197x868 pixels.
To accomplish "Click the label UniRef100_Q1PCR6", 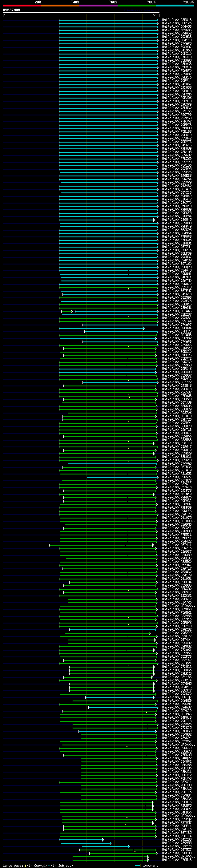I will 177,355.
